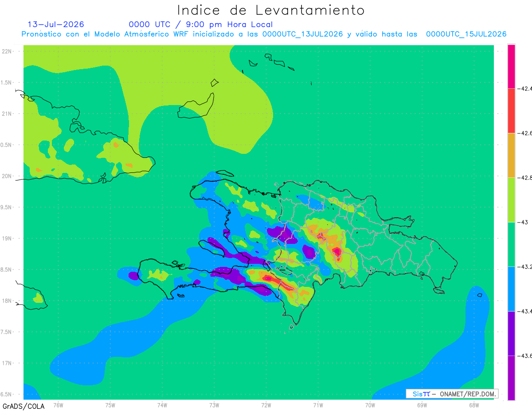Click the violet segment at the scale bottom

pyautogui.click(x=511, y=378)
